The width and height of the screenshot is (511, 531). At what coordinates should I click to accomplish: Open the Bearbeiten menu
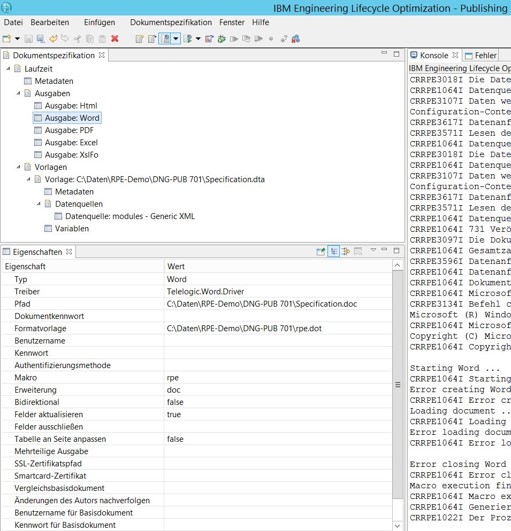pyautogui.click(x=50, y=22)
